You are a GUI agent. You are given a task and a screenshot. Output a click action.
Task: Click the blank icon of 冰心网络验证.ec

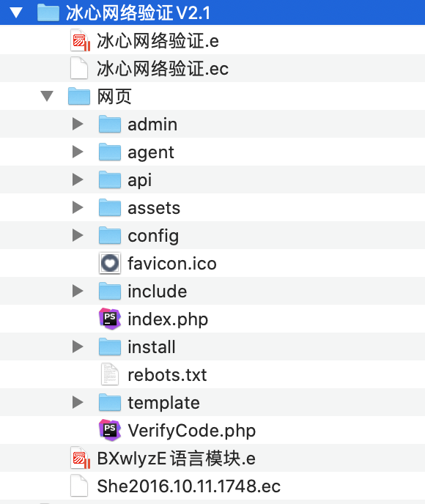(79, 68)
